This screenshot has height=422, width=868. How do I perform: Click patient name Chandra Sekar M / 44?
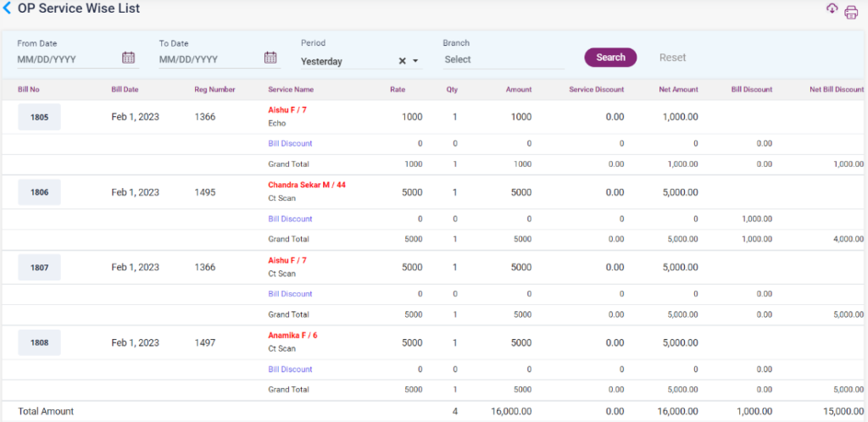point(307,185)
